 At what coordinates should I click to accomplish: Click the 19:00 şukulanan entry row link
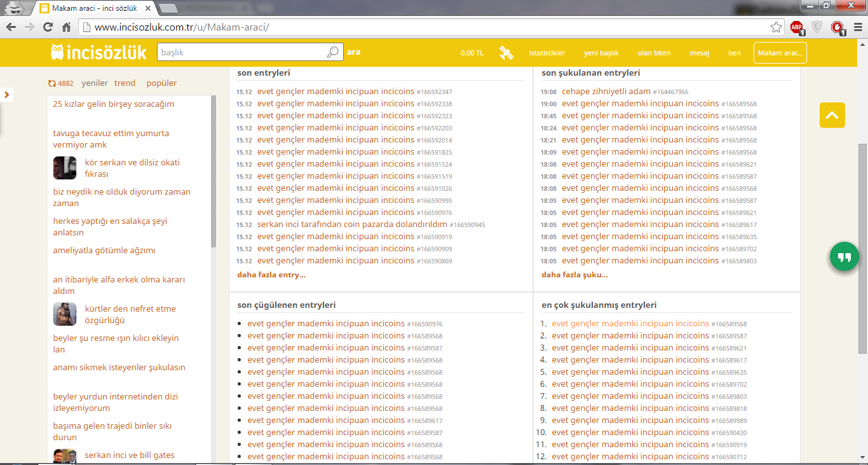pos(640,104)
